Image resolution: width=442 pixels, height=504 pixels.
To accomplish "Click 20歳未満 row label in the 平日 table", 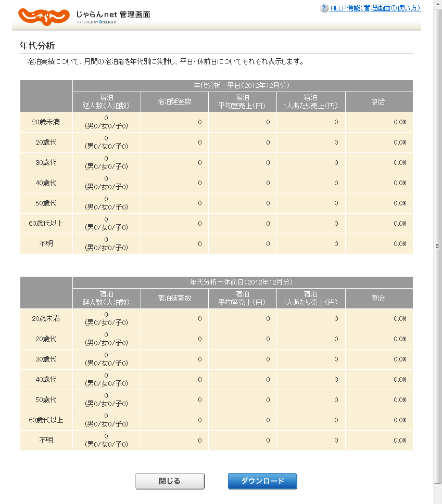I will pos(46,122).
